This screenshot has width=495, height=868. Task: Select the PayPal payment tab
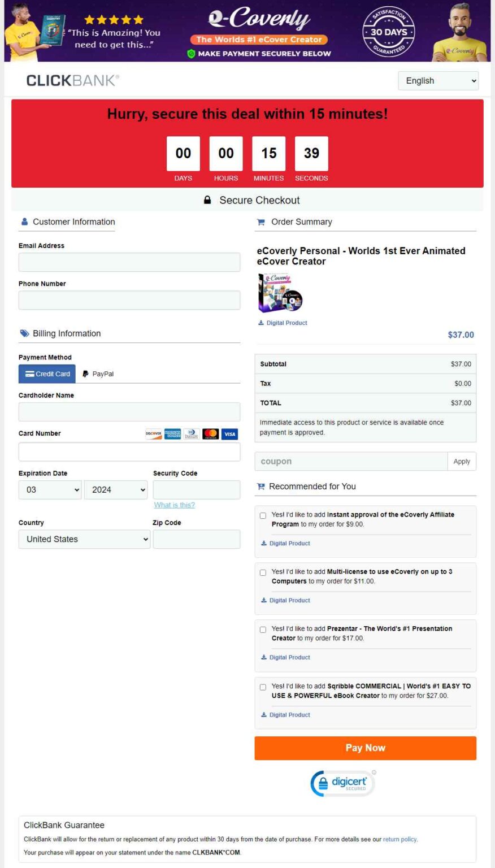click(x=98, y=374)
